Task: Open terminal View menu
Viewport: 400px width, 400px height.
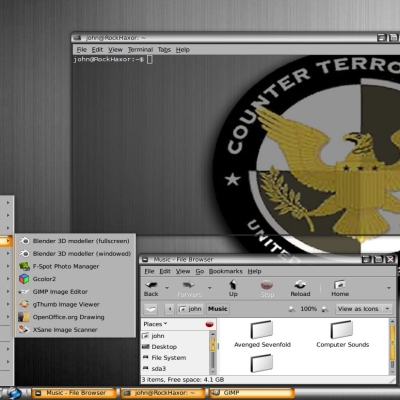Action: click(x=115, y=50)
